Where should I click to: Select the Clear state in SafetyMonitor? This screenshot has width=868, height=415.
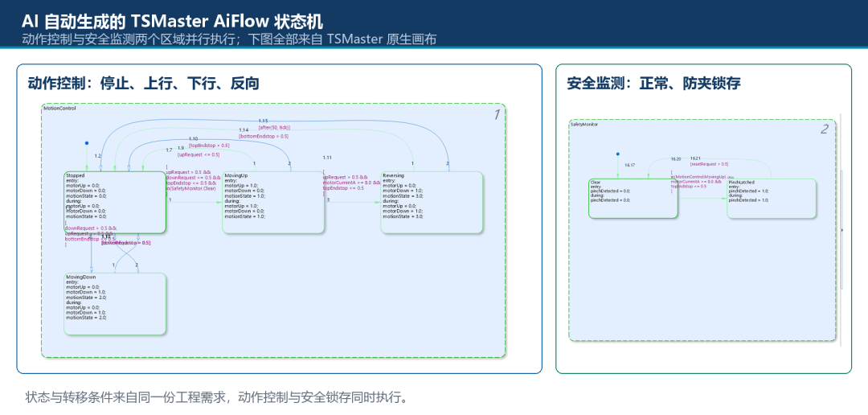tap(633, 199)
